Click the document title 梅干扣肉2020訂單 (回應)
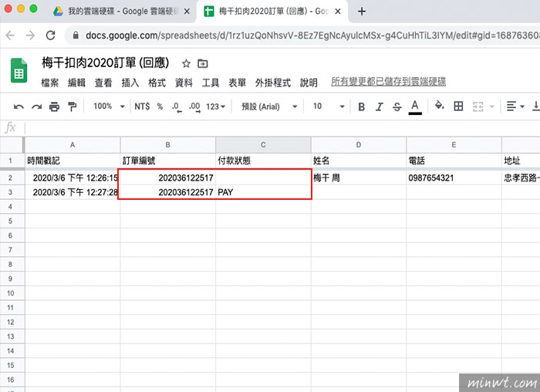The height and width of the screenshot is (392, 540). (106, 63)
